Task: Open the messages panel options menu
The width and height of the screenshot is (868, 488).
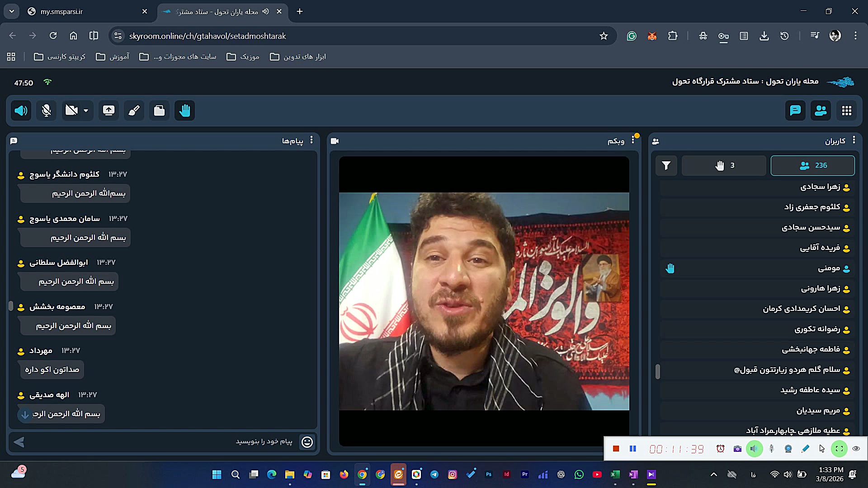Action: coord(311,141)
